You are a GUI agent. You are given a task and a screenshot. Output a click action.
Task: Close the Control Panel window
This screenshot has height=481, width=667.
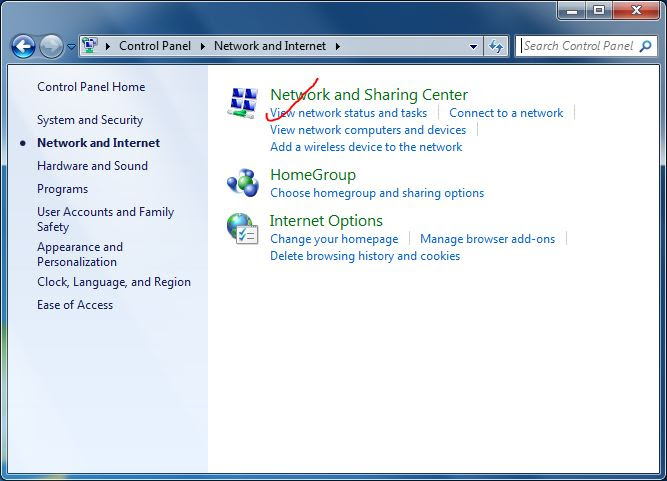[636, 10]
